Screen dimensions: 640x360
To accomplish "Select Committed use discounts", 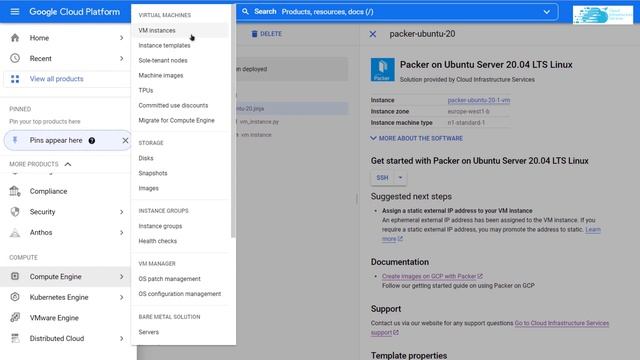I will 173,105.
